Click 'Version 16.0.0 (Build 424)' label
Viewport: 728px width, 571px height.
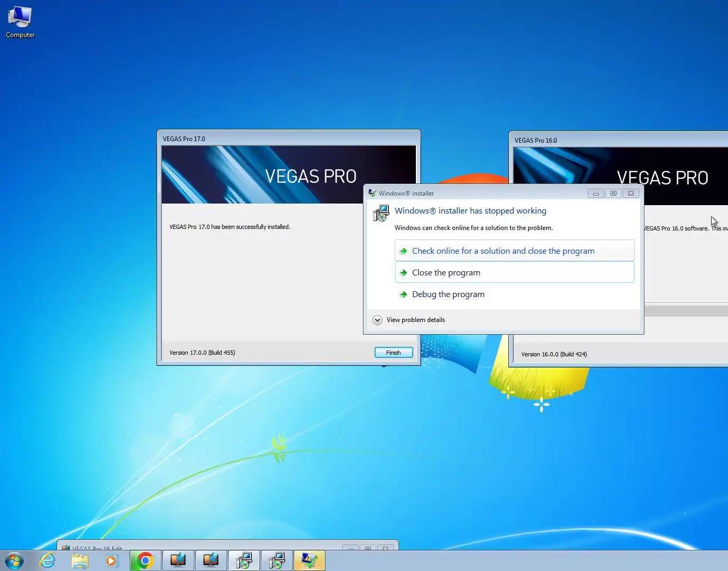tap(554, 354)
